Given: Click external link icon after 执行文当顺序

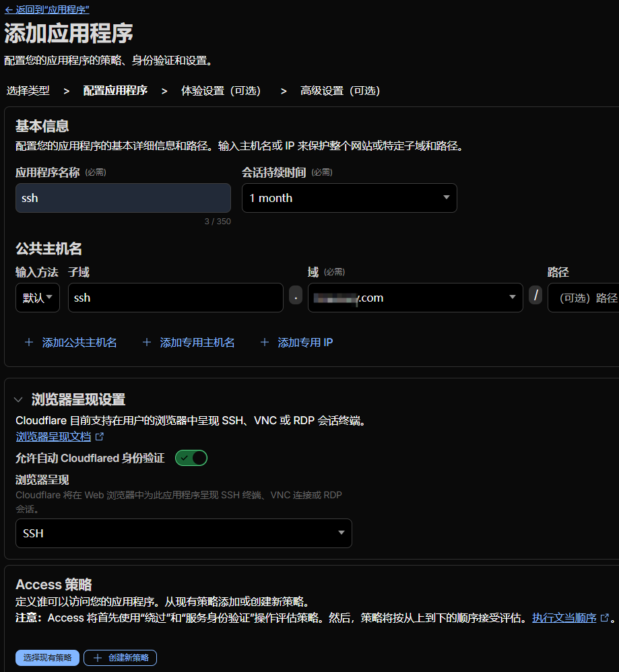Looking at the screenshot, I should (604, 617).
